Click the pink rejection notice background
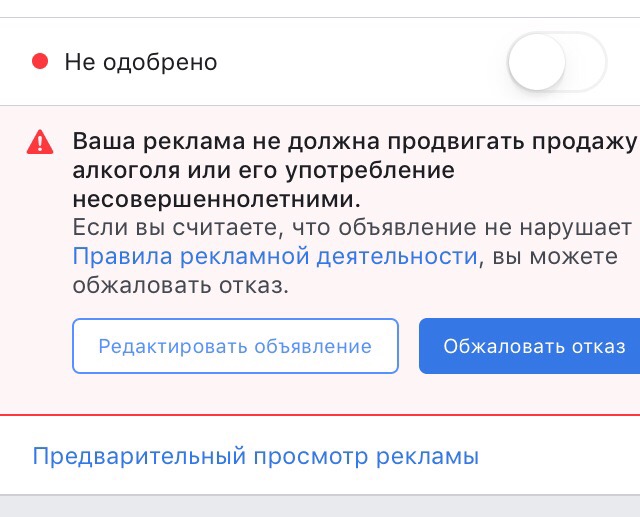640x517 pixels. coord(320,394)
